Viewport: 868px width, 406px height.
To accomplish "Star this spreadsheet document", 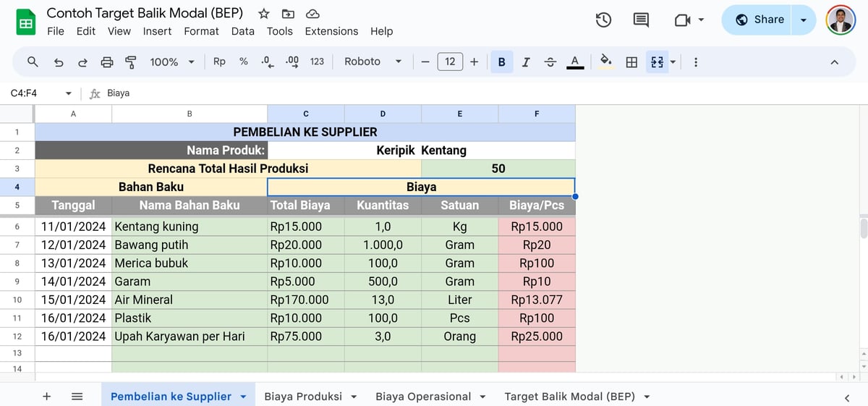I will click(264, 14).
